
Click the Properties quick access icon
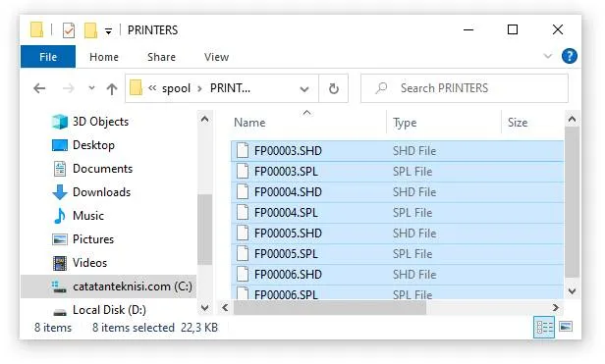tap(69, 30)
